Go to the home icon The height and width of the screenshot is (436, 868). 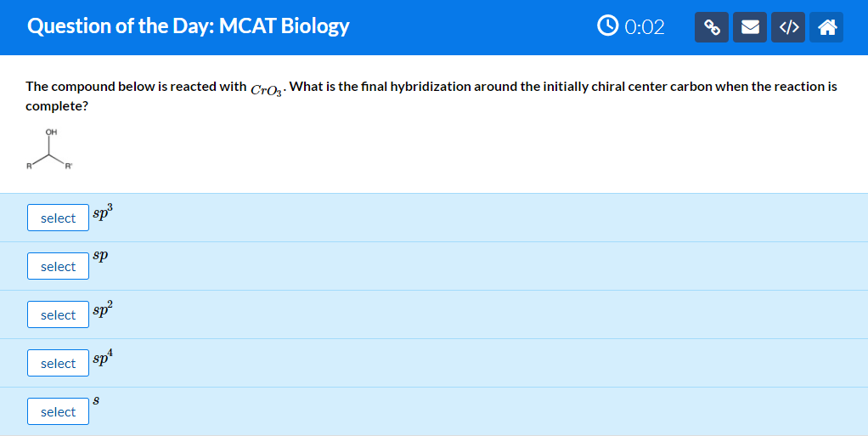(826, 27)
